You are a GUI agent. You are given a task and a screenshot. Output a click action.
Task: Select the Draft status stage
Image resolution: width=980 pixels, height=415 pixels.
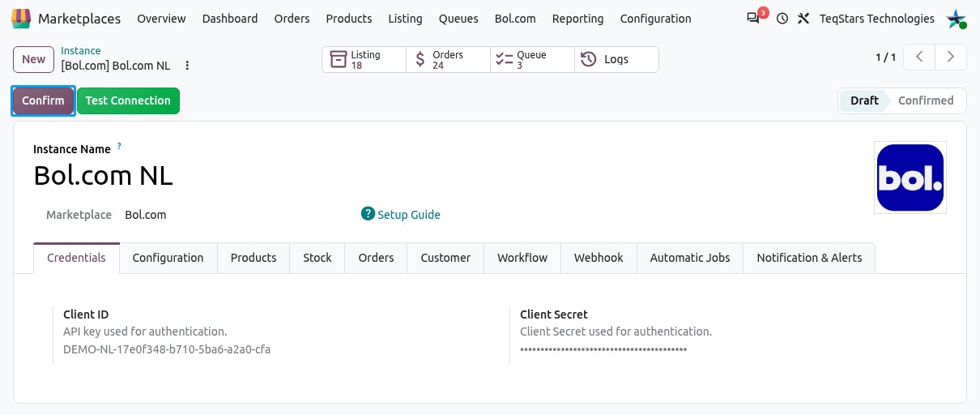point(864,101)
